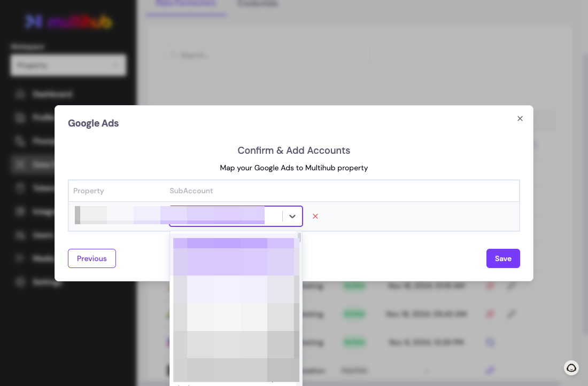This screenshot has width=588, height=386.
Task: Click the Dashboard icon in the sidebar
Action: pyautogui.click(x=20, y=94)
